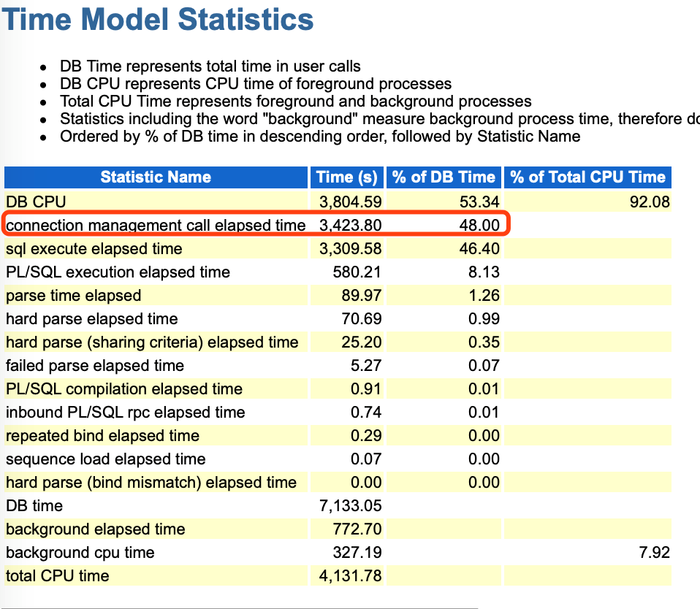Select the parse time elapsed cell
The height and width of the screenshot is (609, 700).
pyautogui.click(x=73, y=296)
